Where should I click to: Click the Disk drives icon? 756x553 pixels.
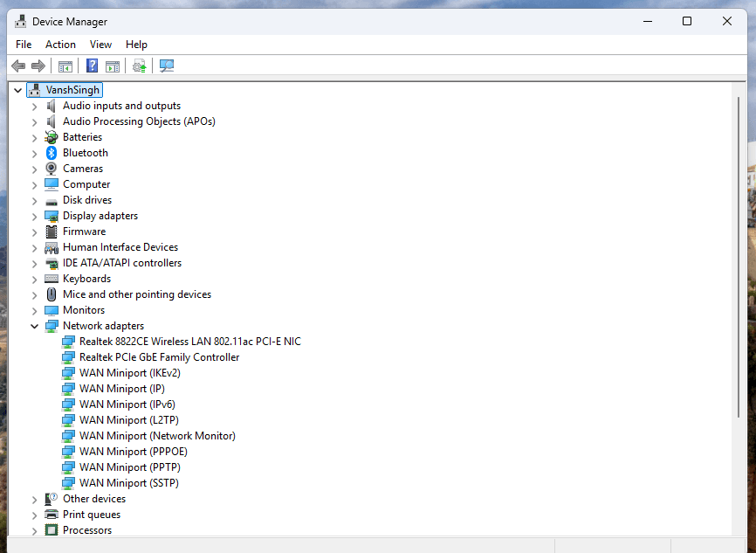pos(52,202)
